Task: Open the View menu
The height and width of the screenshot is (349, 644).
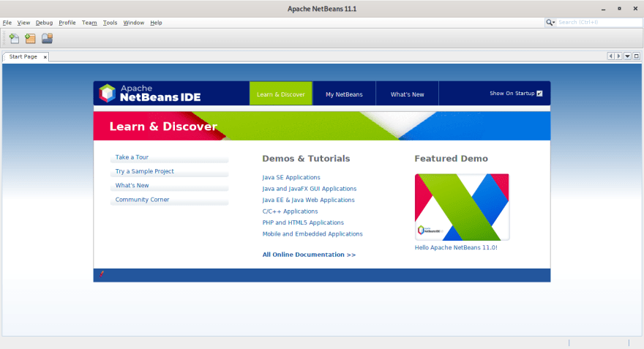Action: (x=23, y=23)
